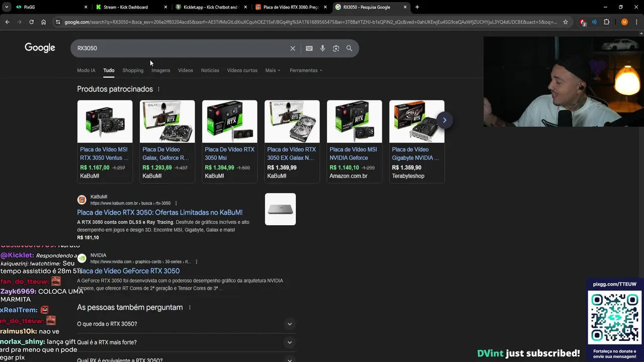Open Placa de Vídeo GeForce RTX 3050 NVIDIA link
This screenshot has width=644, height=362.
point(128,271)
